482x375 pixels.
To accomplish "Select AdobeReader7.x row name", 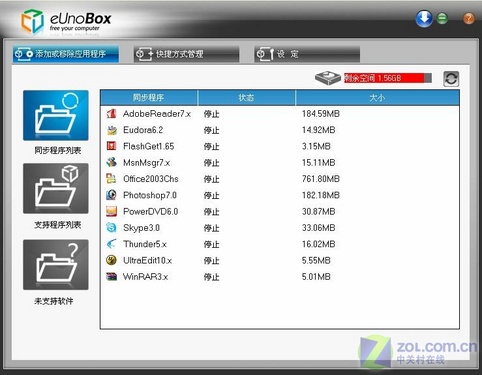I will point(157,114).
